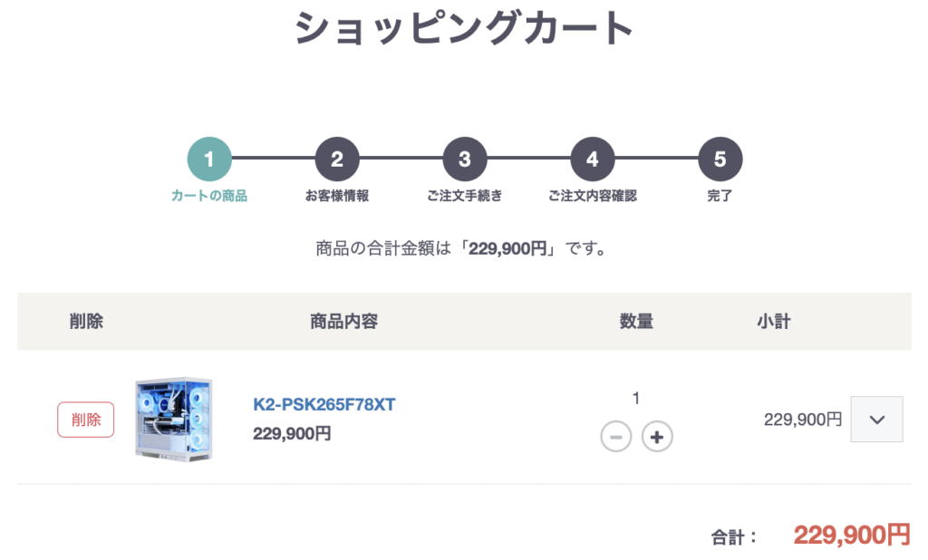Click the red 229,900円 total amount

(x=851, y=536)
